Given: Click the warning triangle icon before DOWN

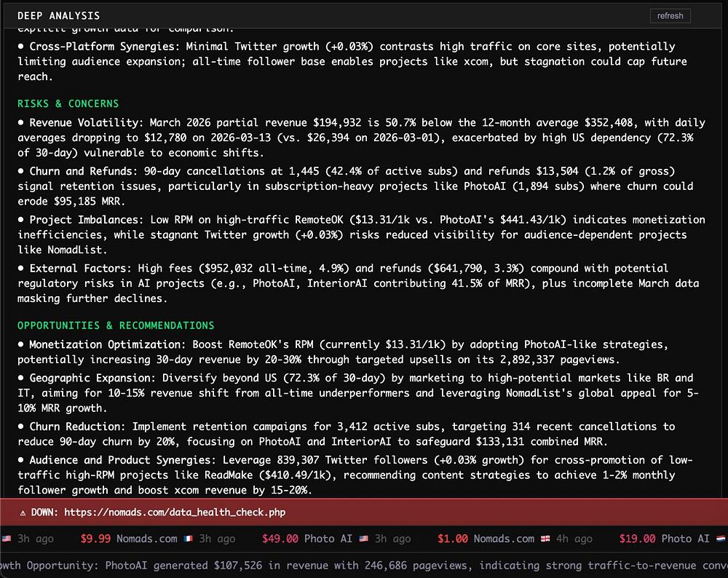Looking at the screenshot, I should coord(23,512).
